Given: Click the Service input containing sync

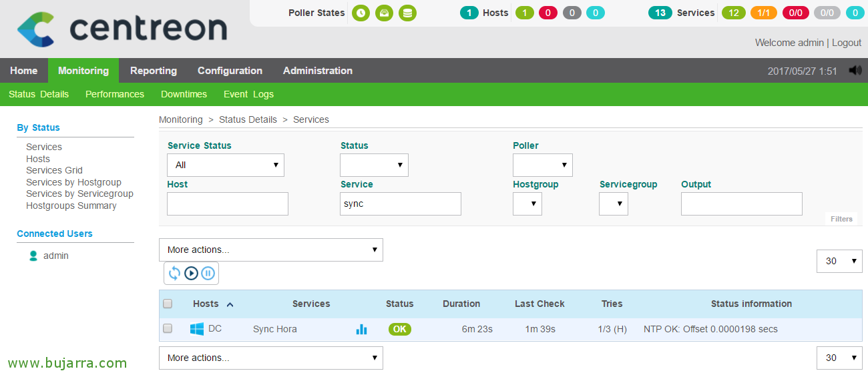Looking at the screenshot, I should 401,204.
